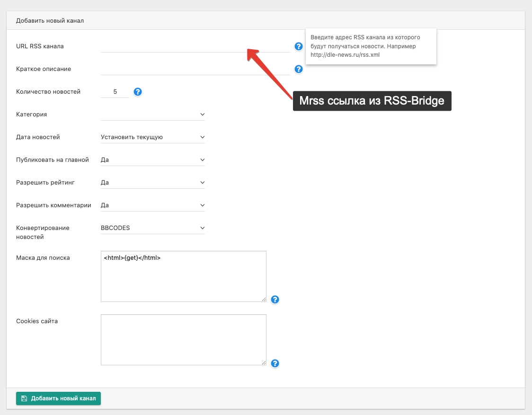Click help icon beside Краткое описание field
The width and height of the screenshot is (532, 415).
tap(299, 69)
